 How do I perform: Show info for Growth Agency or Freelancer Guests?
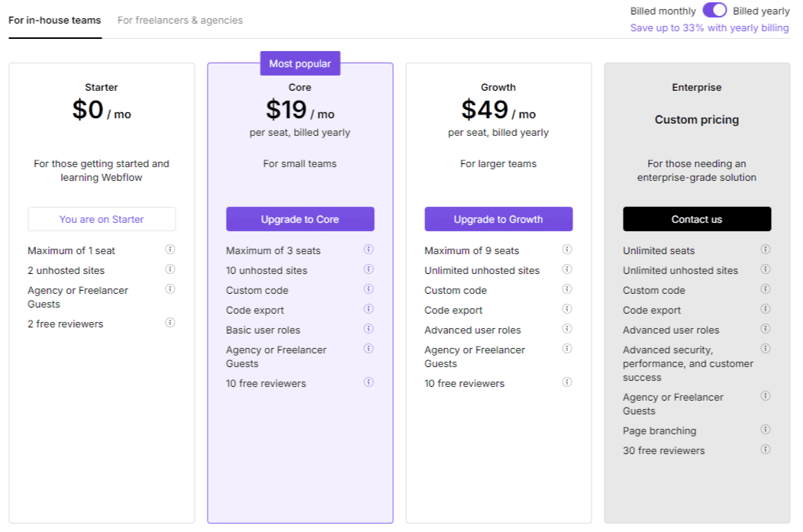pos(567,349)
